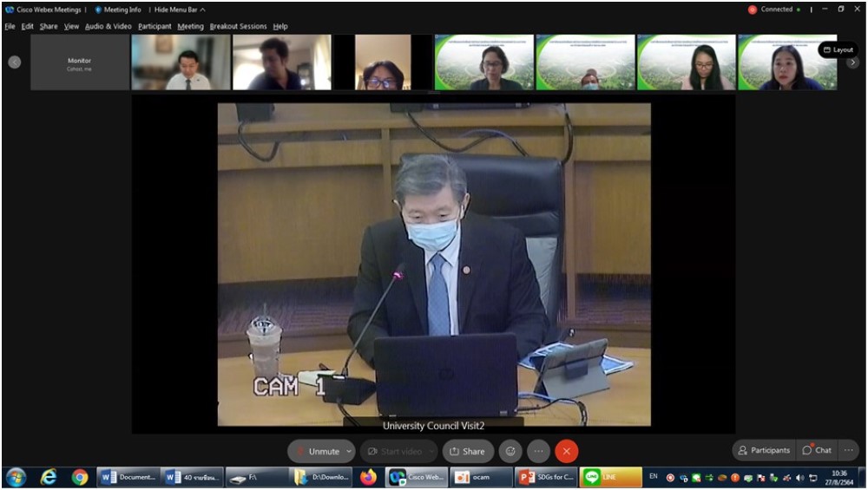Image resolution: width=868 pixels, height=490 pixels.
Task: Click the Start video button
Action: tap(396, 451)
